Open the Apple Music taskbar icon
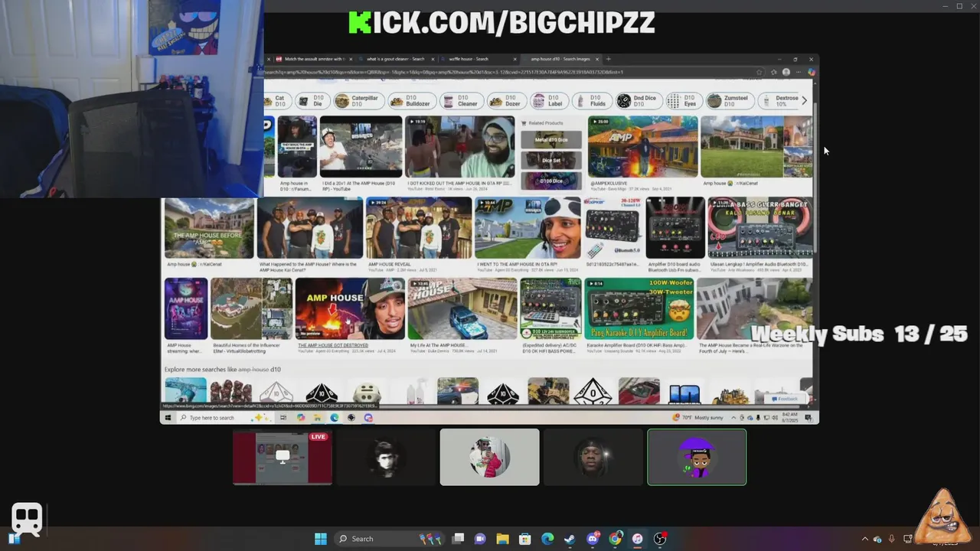 tap(637, 539)
